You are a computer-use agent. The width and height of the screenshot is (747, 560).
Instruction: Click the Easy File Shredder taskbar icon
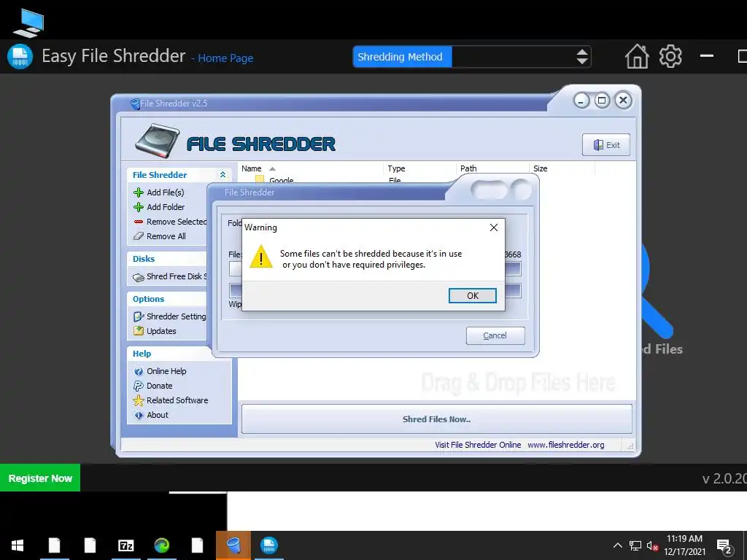[x=269, y=545]
